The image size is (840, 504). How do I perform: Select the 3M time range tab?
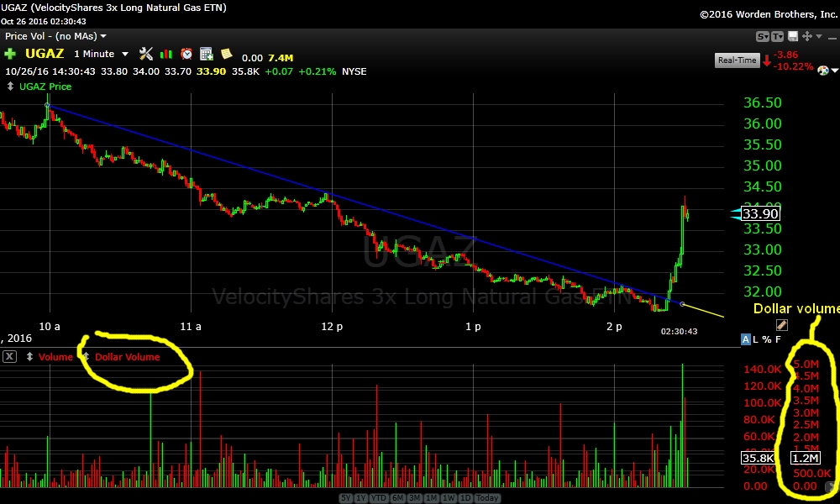click(415, 498)
